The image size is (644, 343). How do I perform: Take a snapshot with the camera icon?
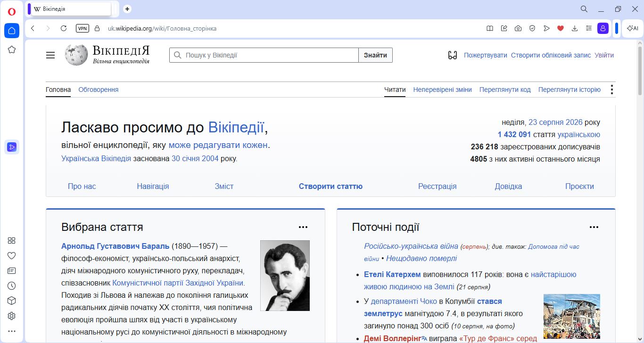point(518,28)
